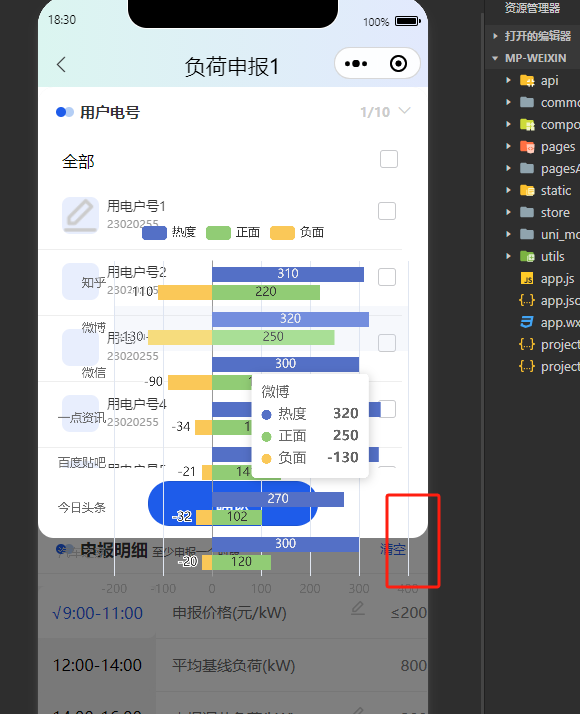This screenshot has width=580, height=714.
Task: Expand the 打开的编辑器 section
Action: pos(495,36)
